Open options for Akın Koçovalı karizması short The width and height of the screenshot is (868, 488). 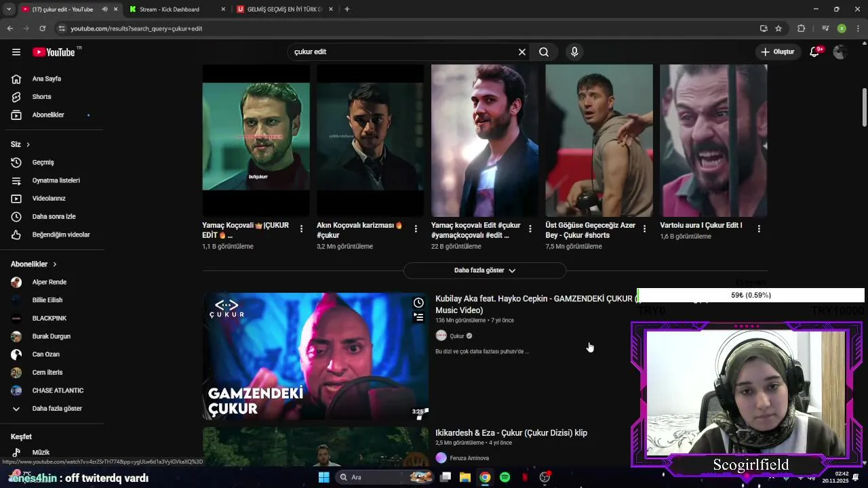[416, 229]
